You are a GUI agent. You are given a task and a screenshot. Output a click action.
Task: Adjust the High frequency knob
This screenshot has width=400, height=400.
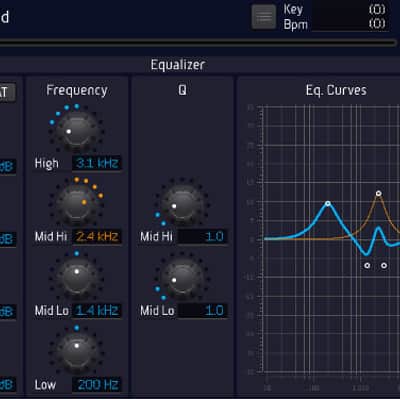pos(76,131)
